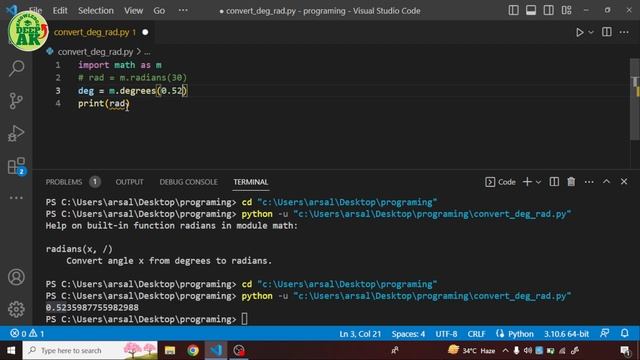Close the terminal panel
This screenshot has width=640, height=360.
624,182
